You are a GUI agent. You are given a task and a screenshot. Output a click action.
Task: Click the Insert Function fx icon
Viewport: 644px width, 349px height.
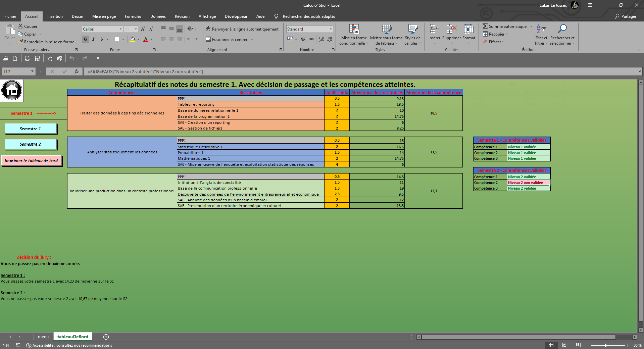coord(77,71)
